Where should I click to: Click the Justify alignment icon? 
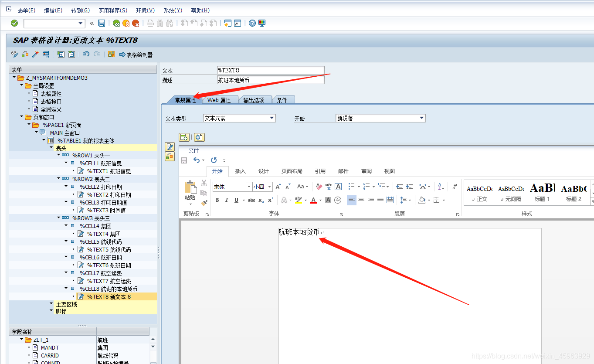380,200
